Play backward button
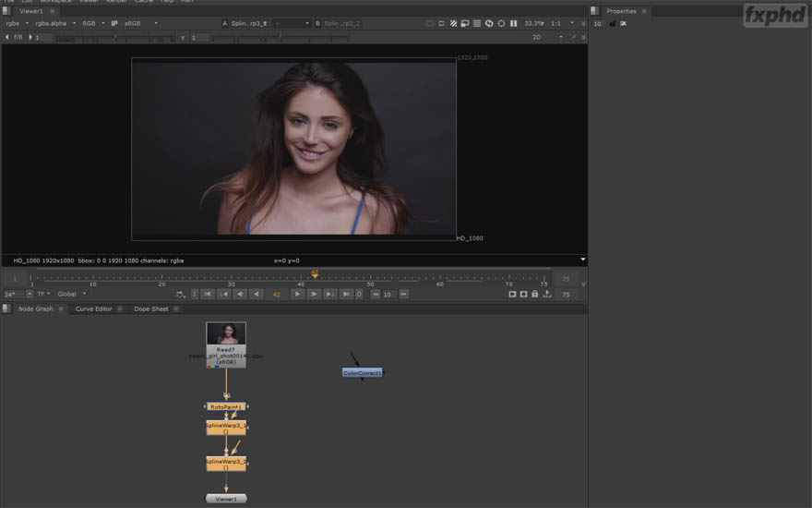This screenshot has height=508, width=812. click(x=256, y=294)
